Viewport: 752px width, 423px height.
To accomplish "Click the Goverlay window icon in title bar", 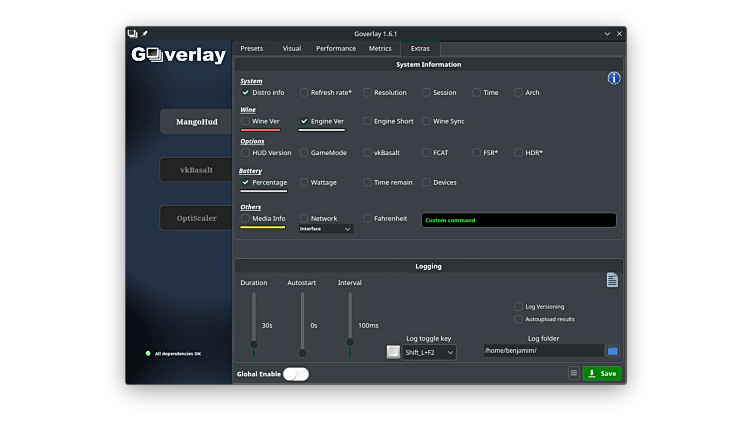I will pos(133,33).
